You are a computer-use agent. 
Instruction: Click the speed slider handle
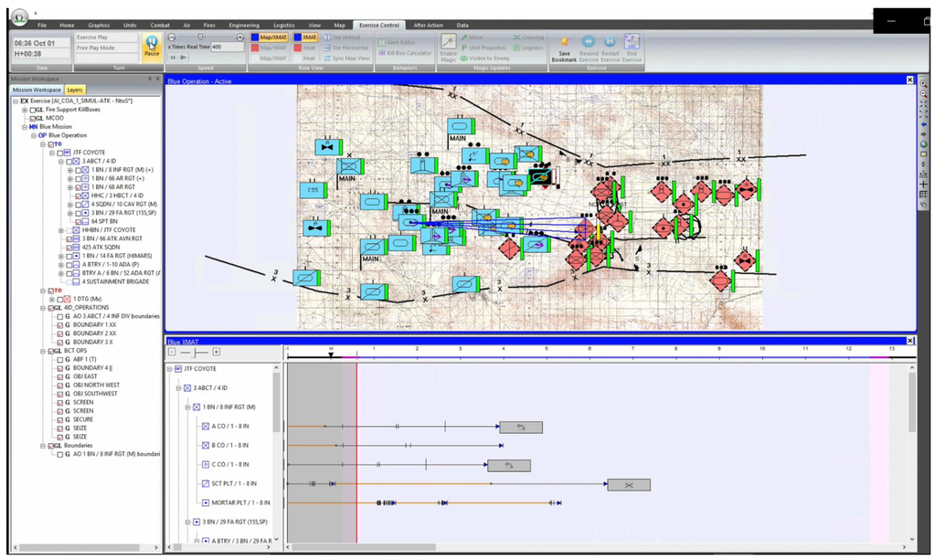[201, 37]
